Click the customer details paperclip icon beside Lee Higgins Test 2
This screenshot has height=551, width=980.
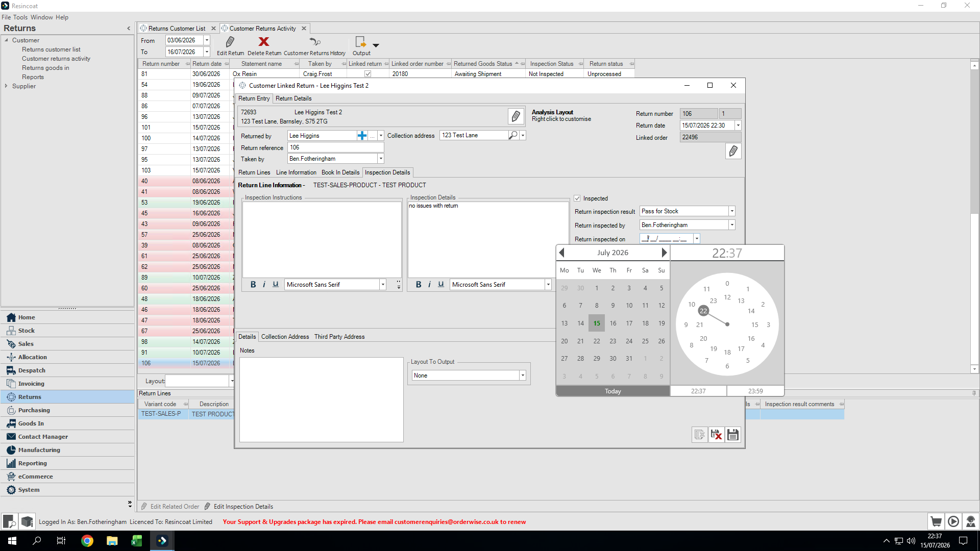click(516, 116)
